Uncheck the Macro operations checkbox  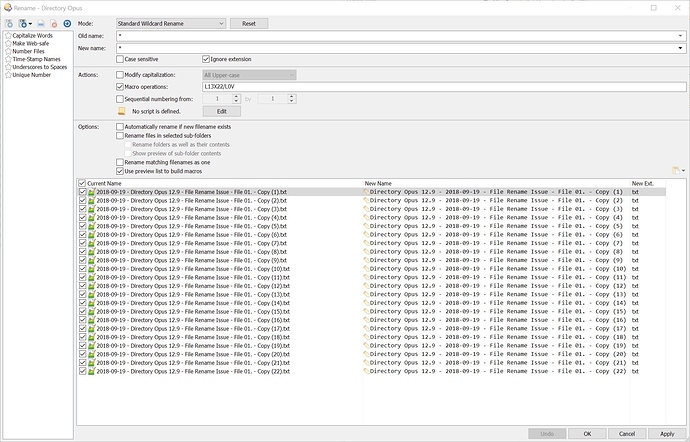(x=120, y=87)
